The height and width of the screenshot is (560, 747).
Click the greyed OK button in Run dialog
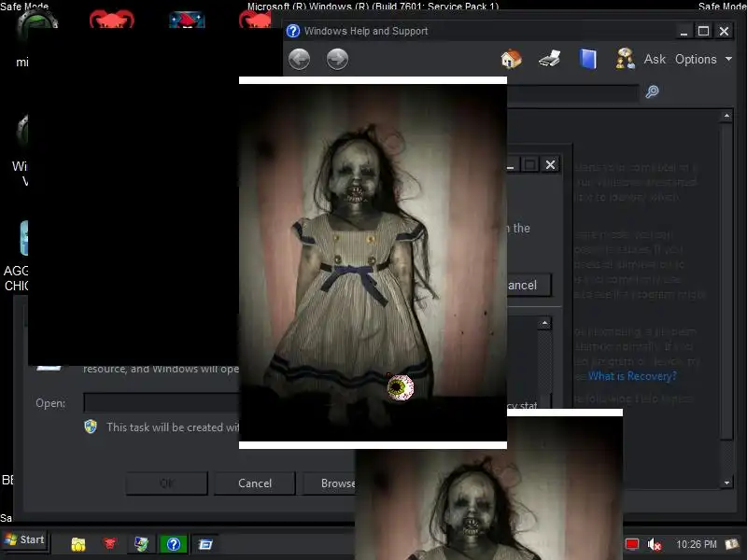(x=167, y=483)
